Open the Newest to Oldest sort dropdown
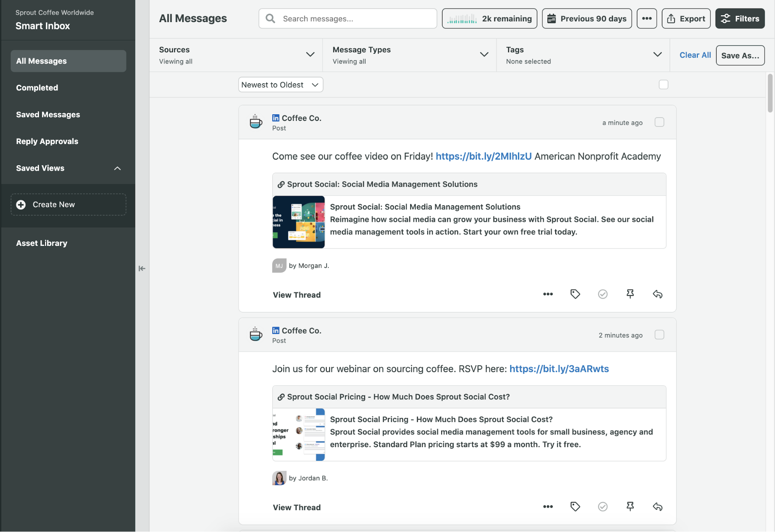Image resolution: width=775 pixels, height=532 pixels. coord(281,84)
